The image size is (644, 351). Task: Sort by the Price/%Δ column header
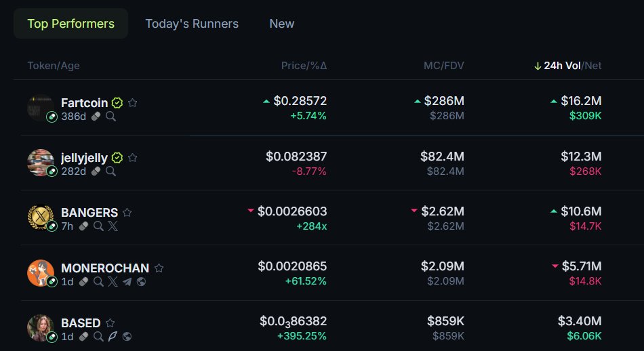(x=304, y=66)
